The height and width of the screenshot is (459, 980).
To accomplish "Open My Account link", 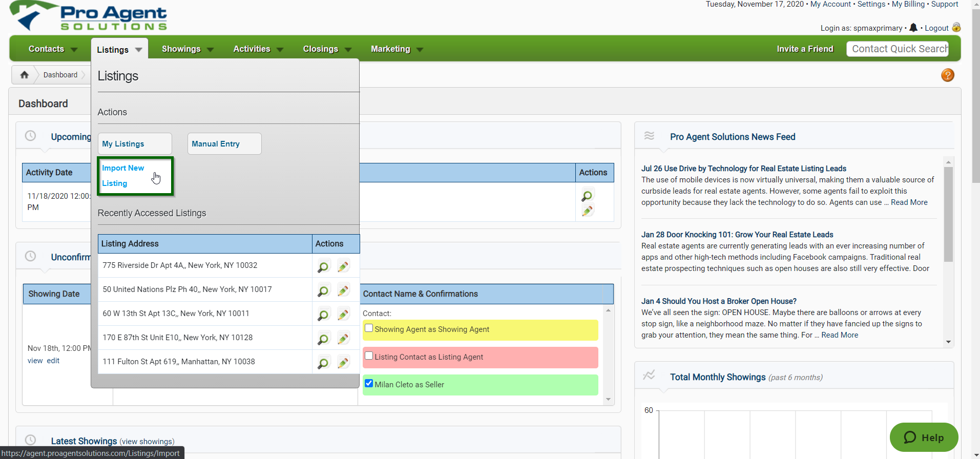I will [830, 4].
